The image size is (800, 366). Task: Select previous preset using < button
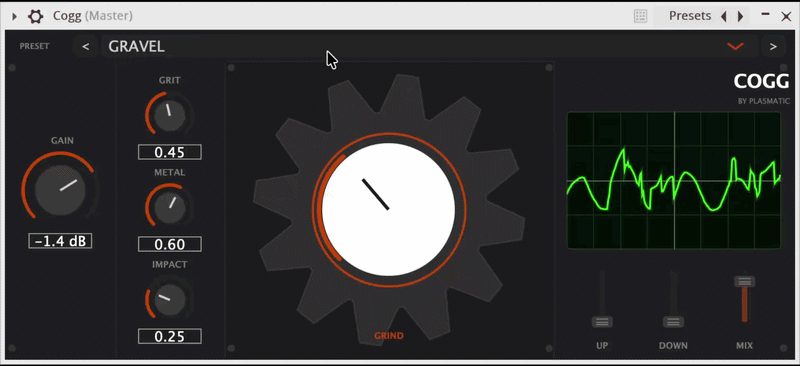pyautogui.click(x=86, y=46)
